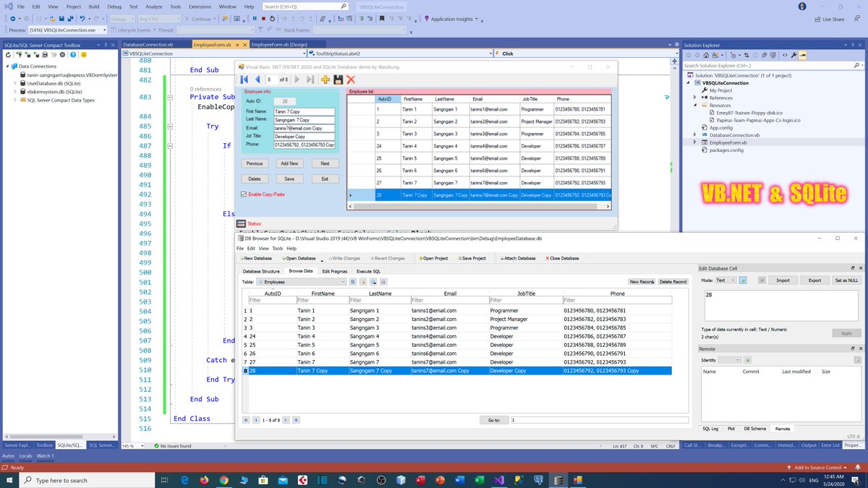Open SQLite Toolbox settings gear
This screenshot has width=868, height=488.
tap(62, 54)
